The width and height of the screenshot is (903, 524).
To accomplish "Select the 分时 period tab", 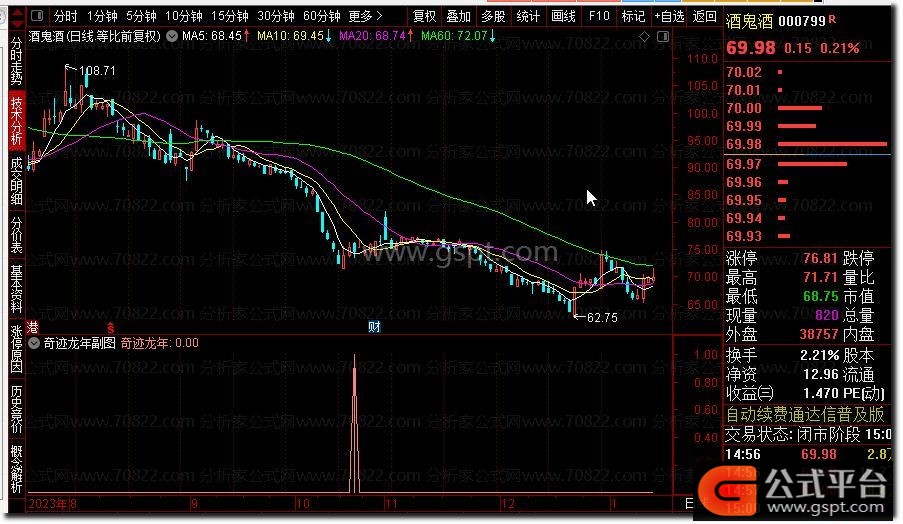I will [65, 16].
